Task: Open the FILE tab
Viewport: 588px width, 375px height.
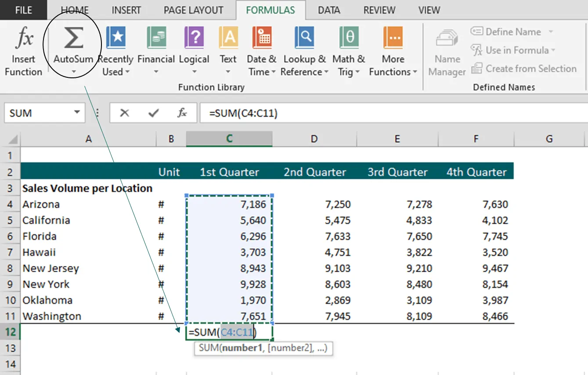Action: [x=23, y=10]
